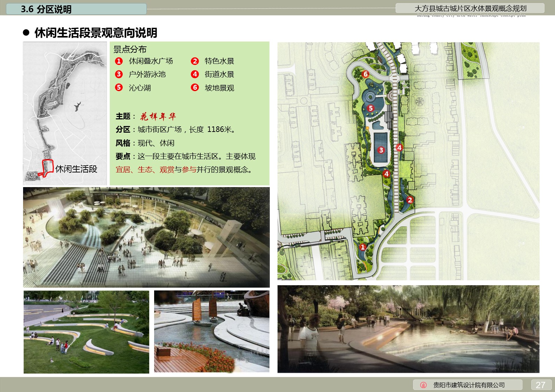Image resolution: width=555 pixels, height=392 pixels.
Task: Click the 大方县城古城片区水体景观概念规划 title label
Action: 470,8
